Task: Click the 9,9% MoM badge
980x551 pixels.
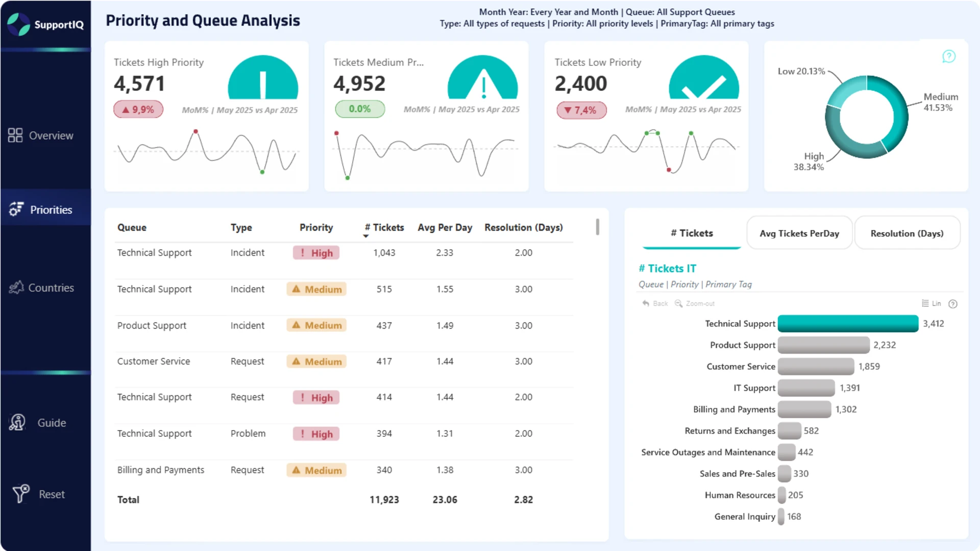Action: pyautogui.click(x=138, y=109)
